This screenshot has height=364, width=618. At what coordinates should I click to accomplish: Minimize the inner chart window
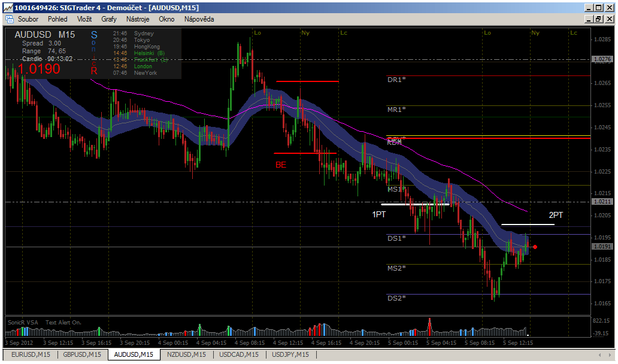(589, 19)
